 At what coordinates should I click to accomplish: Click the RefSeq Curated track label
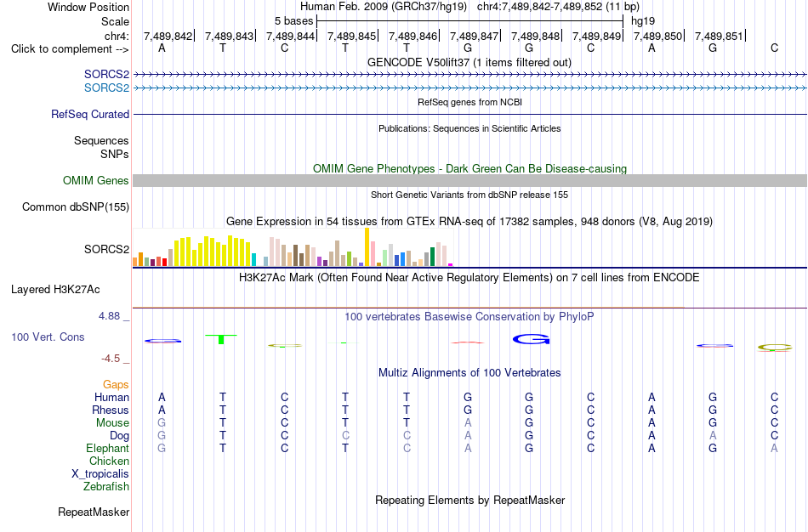tap(90, 115)
